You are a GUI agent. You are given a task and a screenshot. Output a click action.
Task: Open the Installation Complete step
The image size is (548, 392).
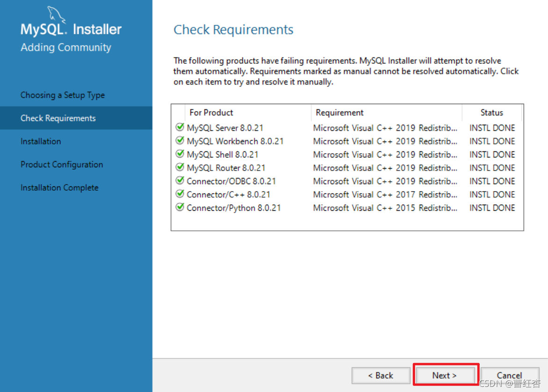[x=59, y=187]
